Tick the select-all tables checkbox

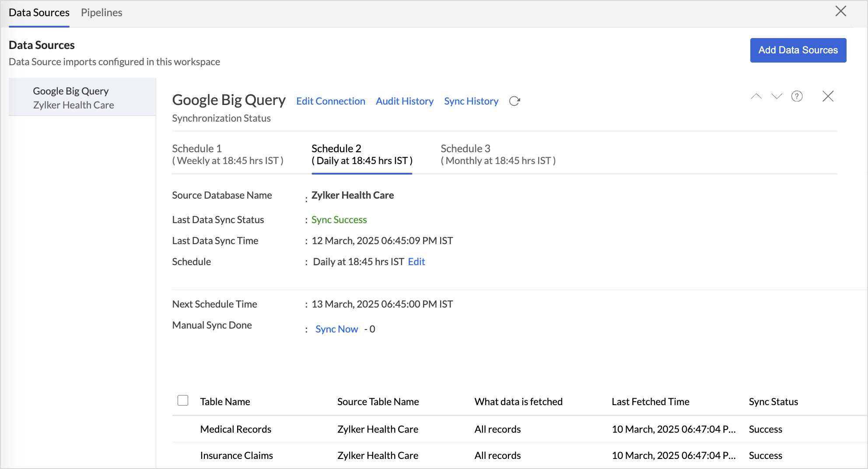click(183, 400)
